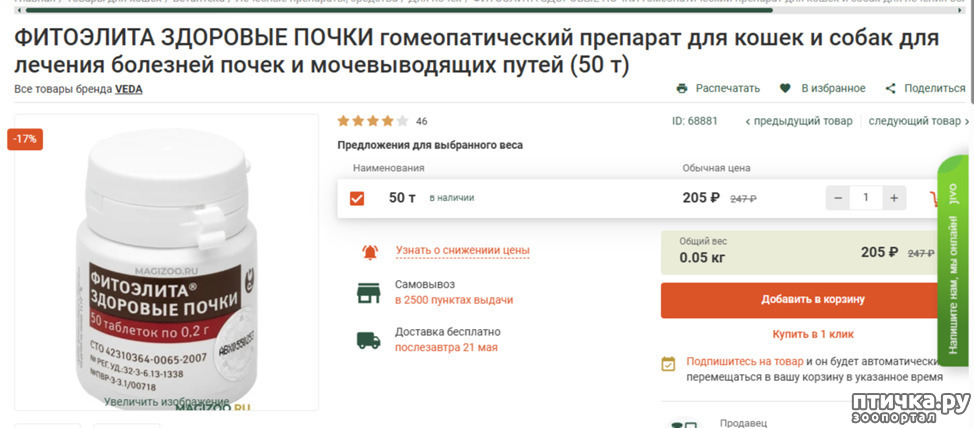Click Купить в 1 клик link
Screen dimensions: 974x428
(812, 334)
